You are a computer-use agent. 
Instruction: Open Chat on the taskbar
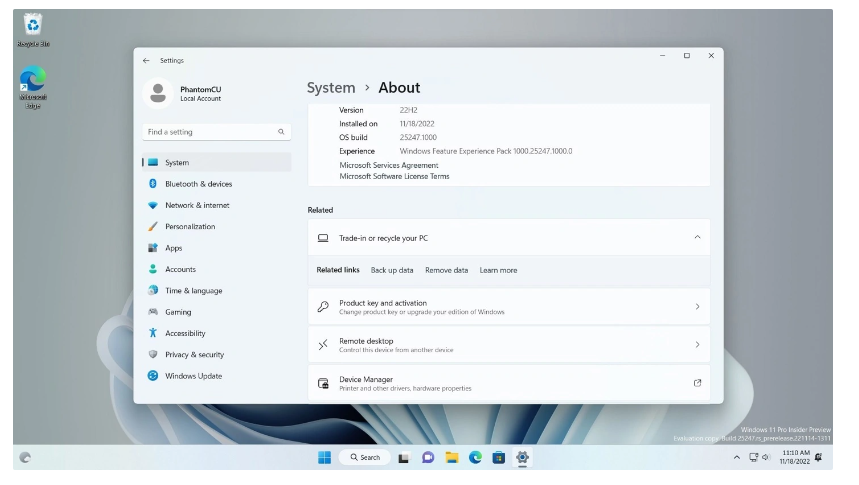pyautogui.click(x=428, y=458)
